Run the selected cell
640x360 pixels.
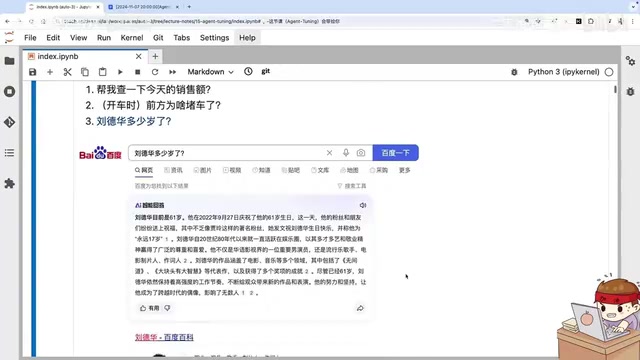tap(120, 72)
